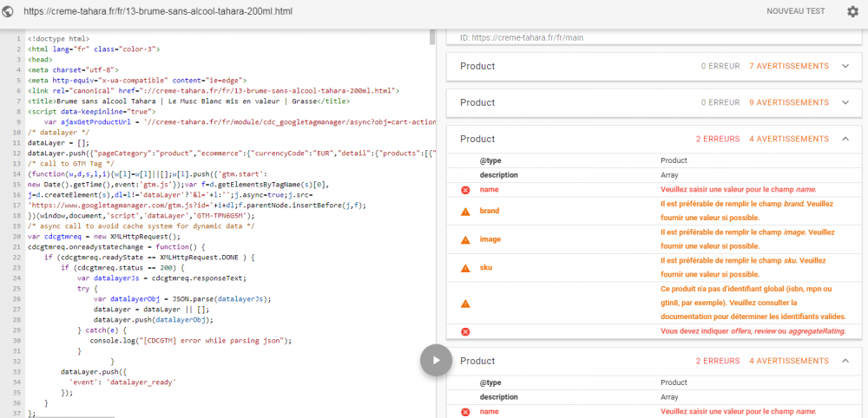Image resolution: width=868 pixels, height=418 pixels.
Task: Click the error icon for offers, review message
Action: click(465, 332)
